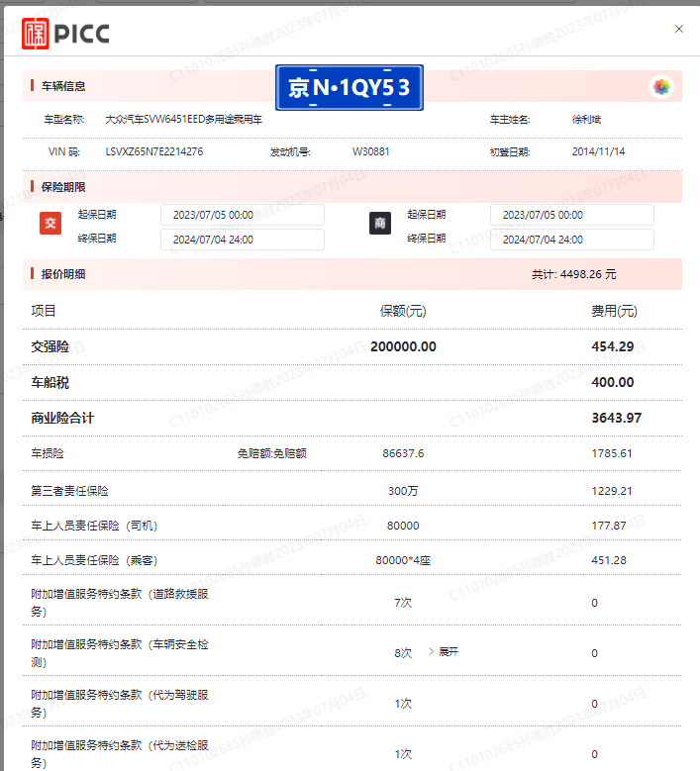Click the 报价明细 section header
This screenshot has width=700, height=771.
pos(62,274)
